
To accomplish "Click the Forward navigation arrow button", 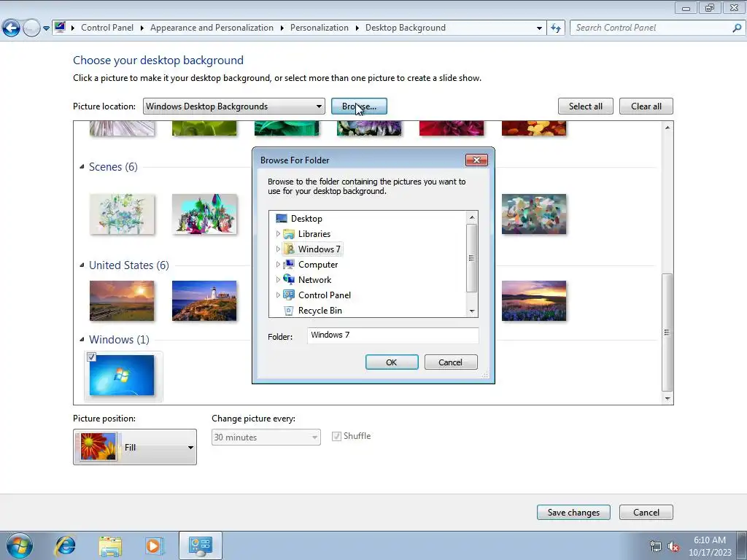I will [31, 28].
